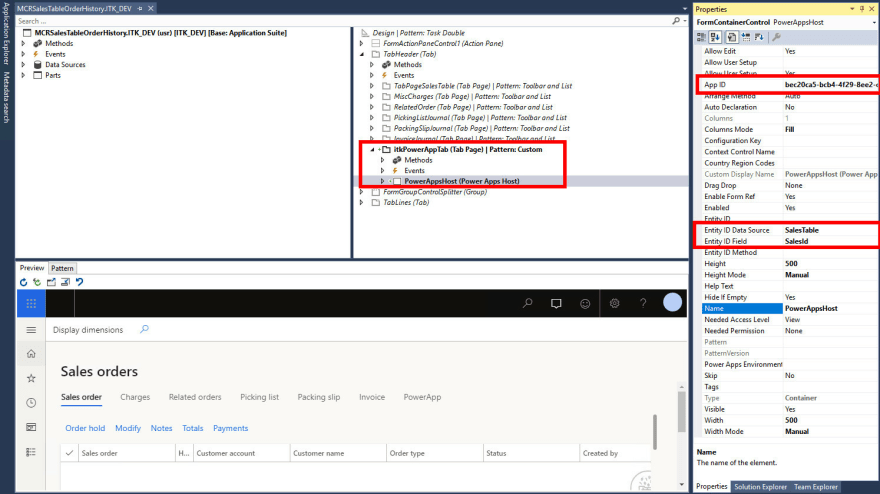
Task: Click the Totals button
Action: (192, 428)
